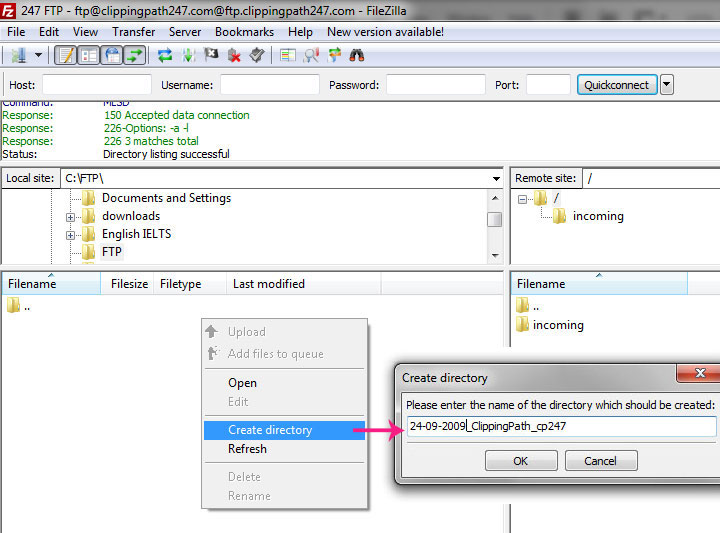720x533 pixels.
Task: Select the FTP folder in local tree
Action: 112,252
